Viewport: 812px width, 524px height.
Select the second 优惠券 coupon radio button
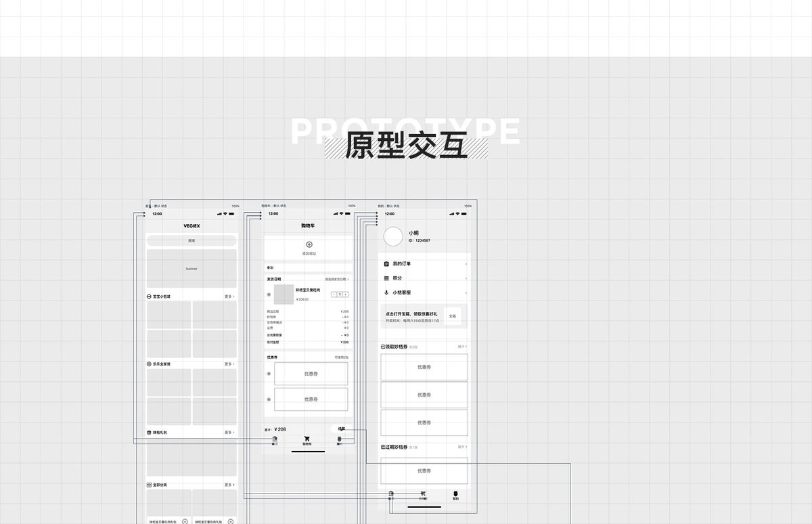coord(269,399)
